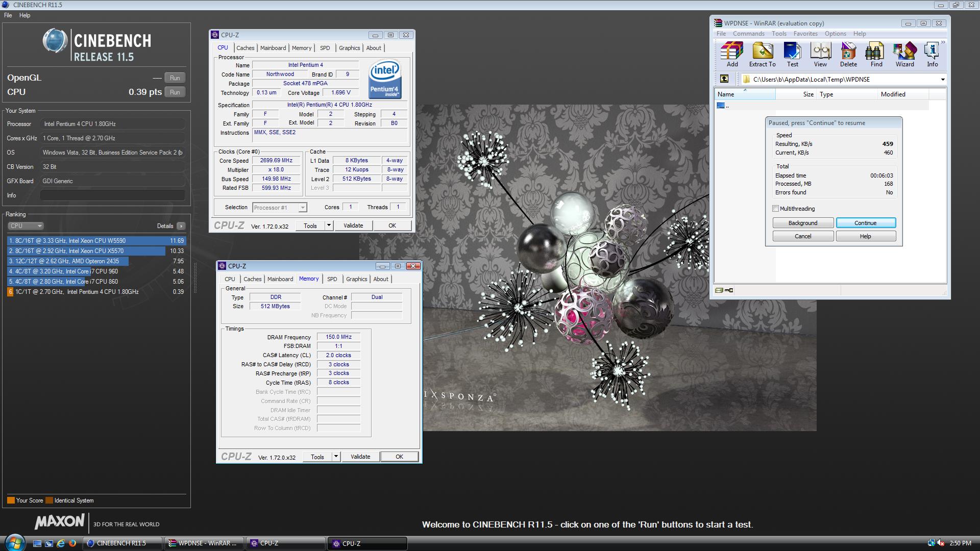Image resolution: width=980 pixels, height=551 pixels.
Task: Click the Info input field in Cinebench
Action: click(112, 195)
